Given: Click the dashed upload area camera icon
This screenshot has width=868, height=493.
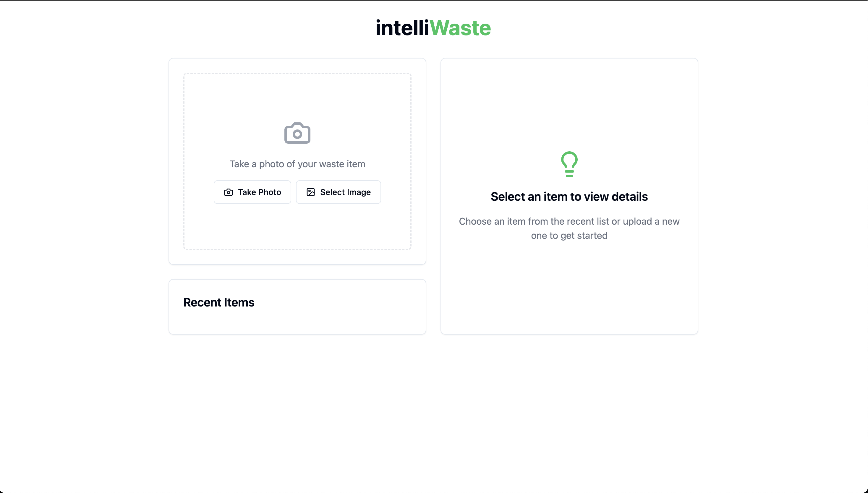Looking at the screenshot, I should pyautogui.click(x=297, y=132).
